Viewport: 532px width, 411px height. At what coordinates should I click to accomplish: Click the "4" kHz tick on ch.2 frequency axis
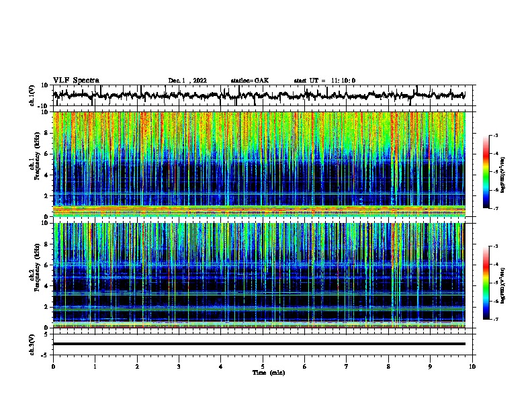[46, 286]
